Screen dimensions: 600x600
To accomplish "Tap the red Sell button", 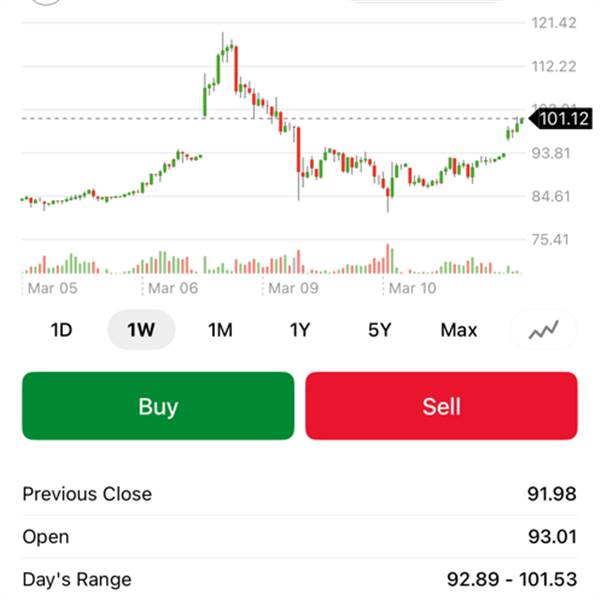I will coord(441,406).
